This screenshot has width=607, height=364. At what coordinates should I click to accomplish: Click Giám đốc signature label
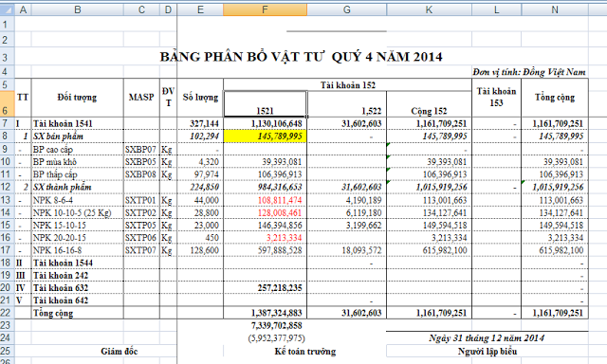pyautogui.click(x=120, y=351)
